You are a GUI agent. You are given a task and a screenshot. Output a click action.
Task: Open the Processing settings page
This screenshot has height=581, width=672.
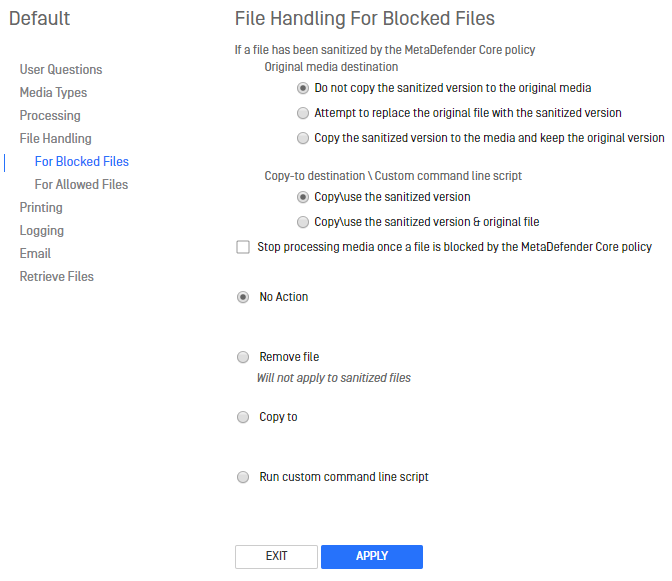[x=50, y=116]
